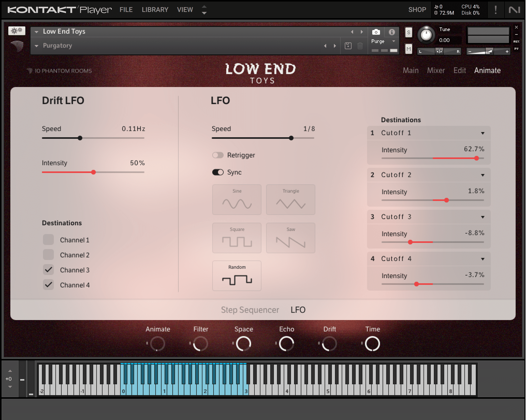Image resolution: width=526 pixels, height=420 pixels.
Task: Go to previous instrument arrow beside Low End Toys
Action: click(352, 32)
